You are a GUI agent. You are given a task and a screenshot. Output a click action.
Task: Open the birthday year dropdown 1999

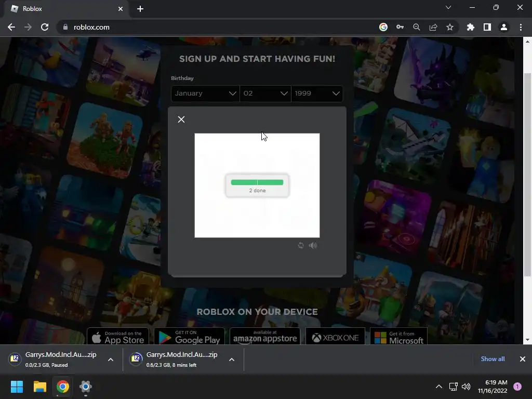point(317,94)
